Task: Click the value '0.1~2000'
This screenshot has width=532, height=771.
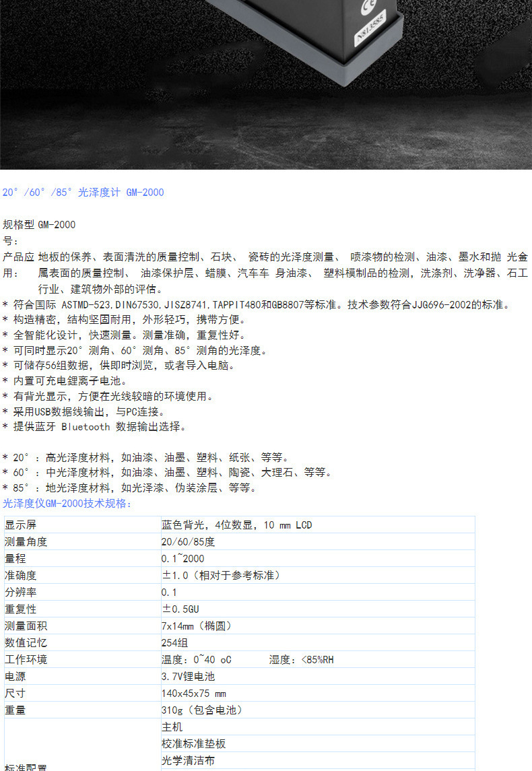Action: click(x=318, y=559)
